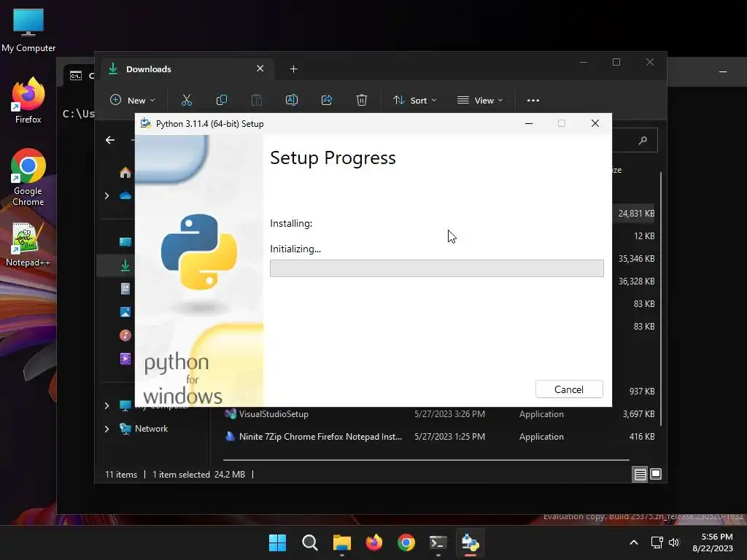Close the Python Setup window
The width and height of the screenshot is (747, 560).
pos(595,123)
